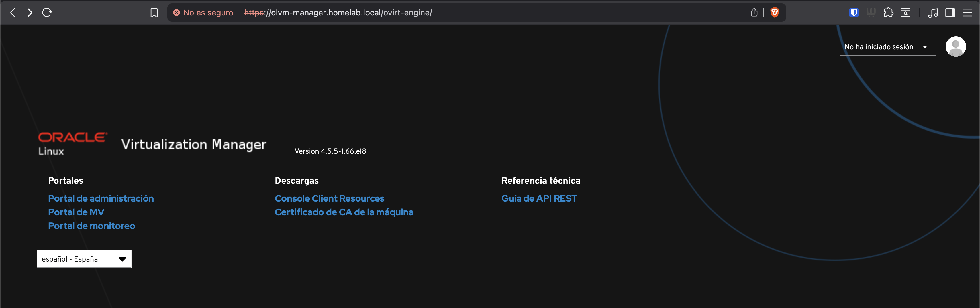Click the 'Descargas' heading
This screenshot has height=308, width=980.
tap(297, 181)
